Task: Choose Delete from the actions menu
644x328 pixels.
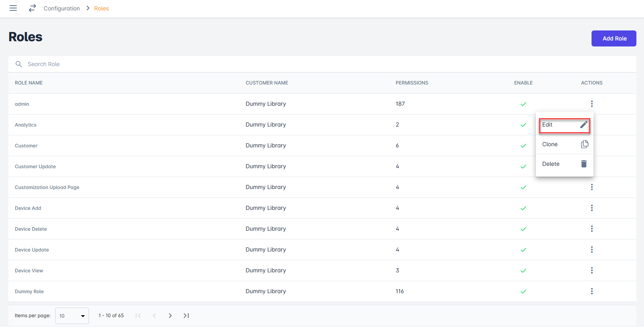Action: click(x=564, y=164)
